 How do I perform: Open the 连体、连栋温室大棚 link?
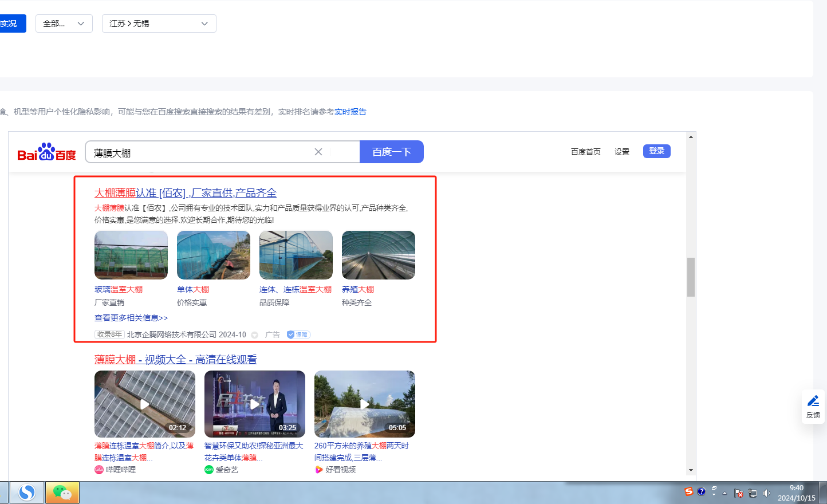tap(296, 289)
